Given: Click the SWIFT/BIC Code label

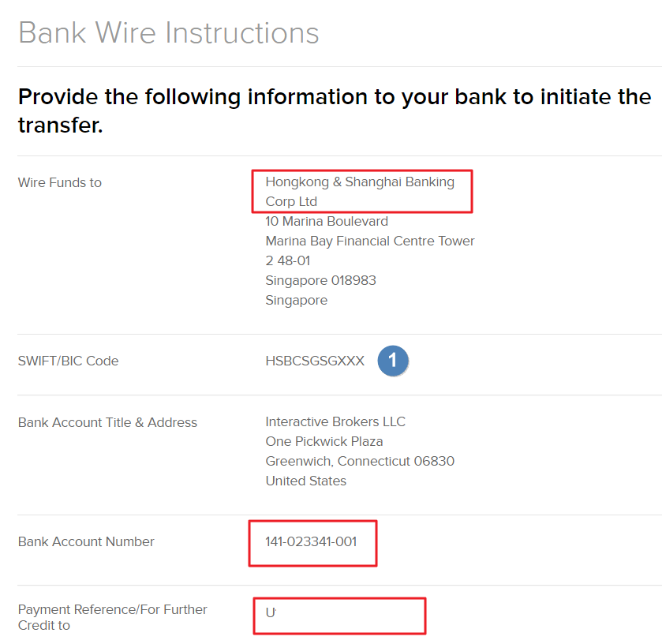Looking at the screenshot, I should click(69, 361).
